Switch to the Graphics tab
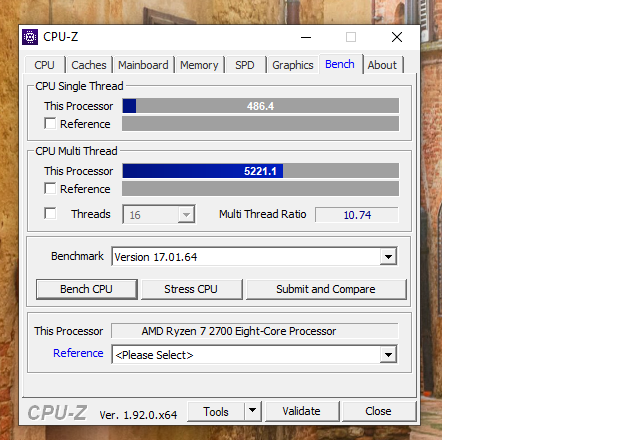This screenshot has width=642, height=440. 293,65
